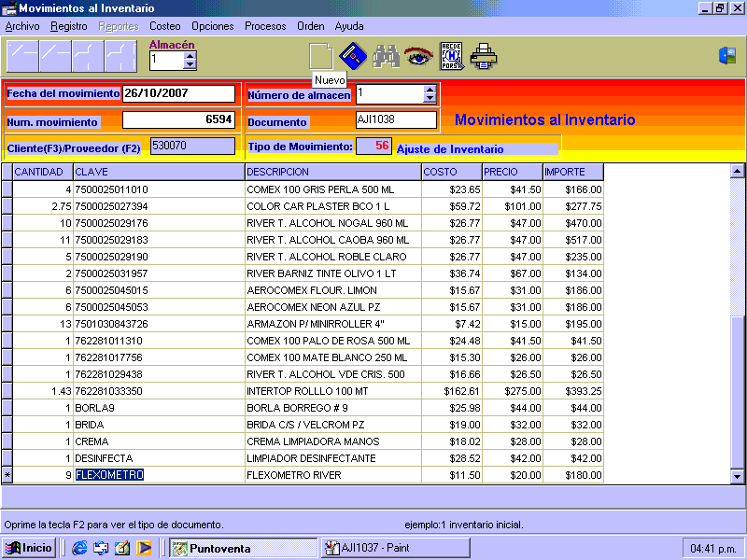Click the last record navigation button
The image size is (747, 560).
[120, 57]
